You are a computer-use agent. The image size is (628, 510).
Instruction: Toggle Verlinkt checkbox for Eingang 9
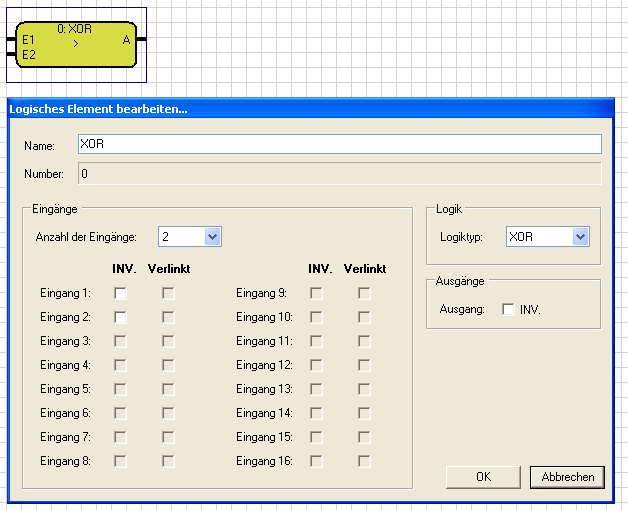pos(364,293)
